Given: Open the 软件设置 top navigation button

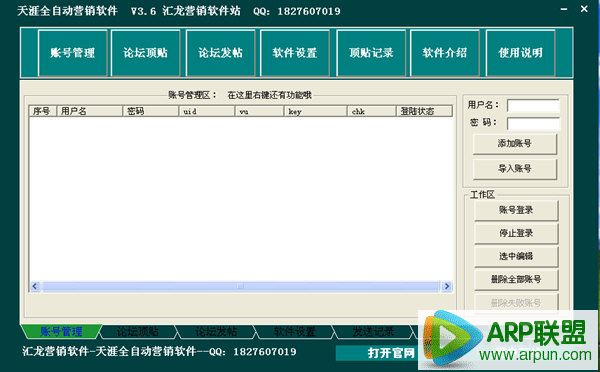Looking at the screenshot, I should pyautogui.click(x=295, y=52).
